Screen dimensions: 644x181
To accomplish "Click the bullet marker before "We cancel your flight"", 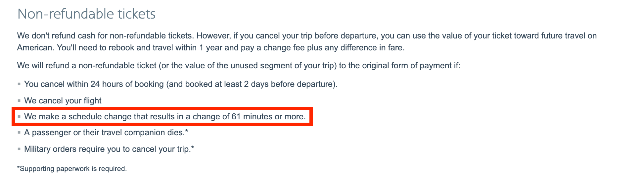I will 19,101.
